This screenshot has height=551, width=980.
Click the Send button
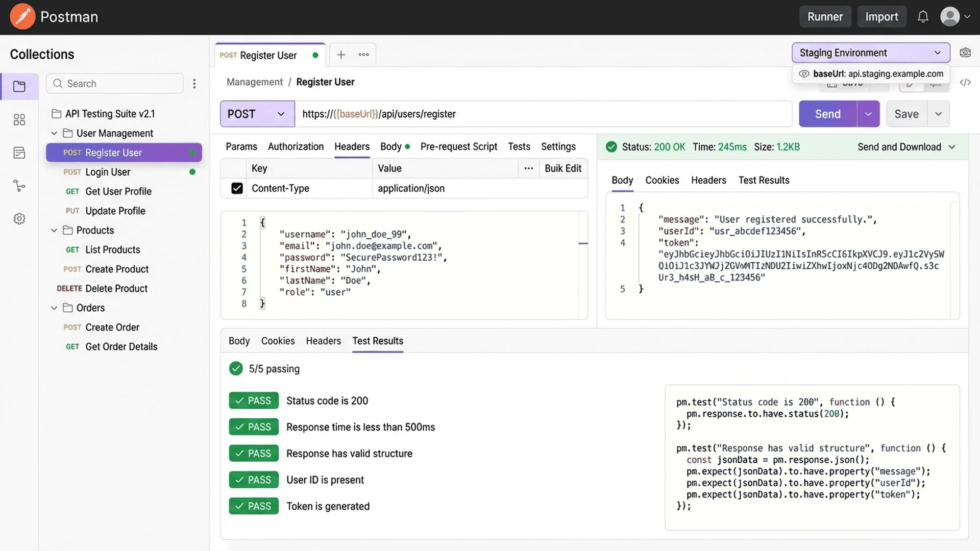click(827, 114)
